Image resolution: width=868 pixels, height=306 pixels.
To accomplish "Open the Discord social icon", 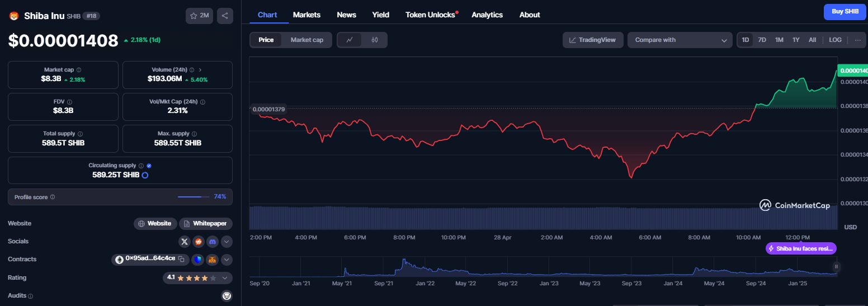I will click(x=213, y=242).
